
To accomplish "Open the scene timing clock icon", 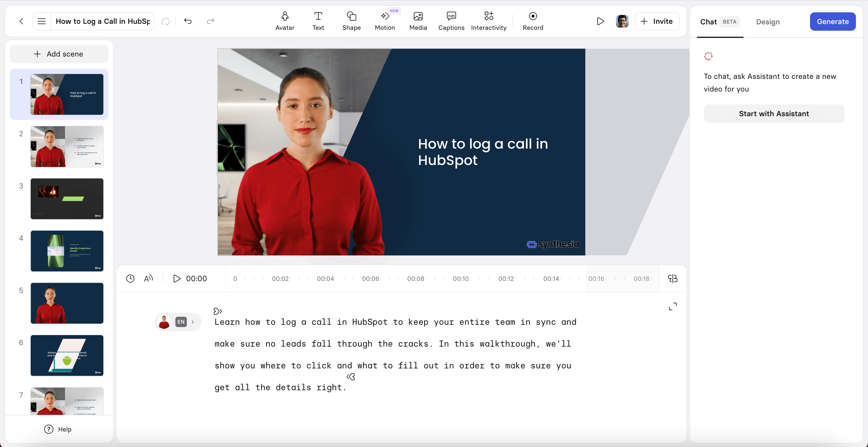I will point(130,279).
